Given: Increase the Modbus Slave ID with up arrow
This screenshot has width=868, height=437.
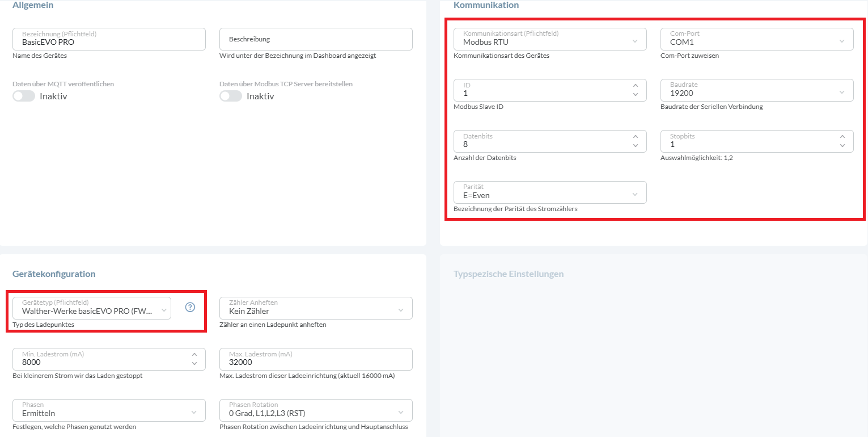Looking at the screenshot, I should tap(635, 86).
